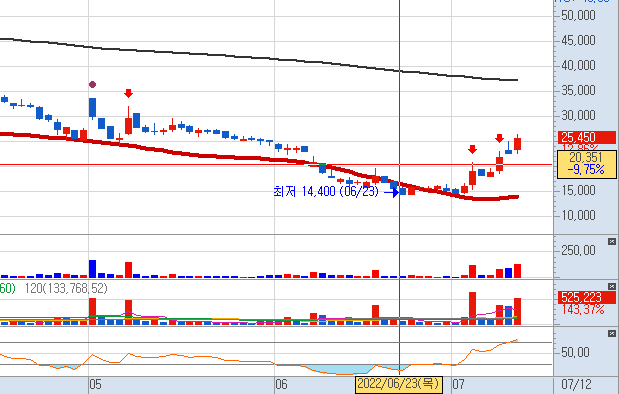
Task: Click the 35,000 price axis label
Action: [x=578, y=90]
